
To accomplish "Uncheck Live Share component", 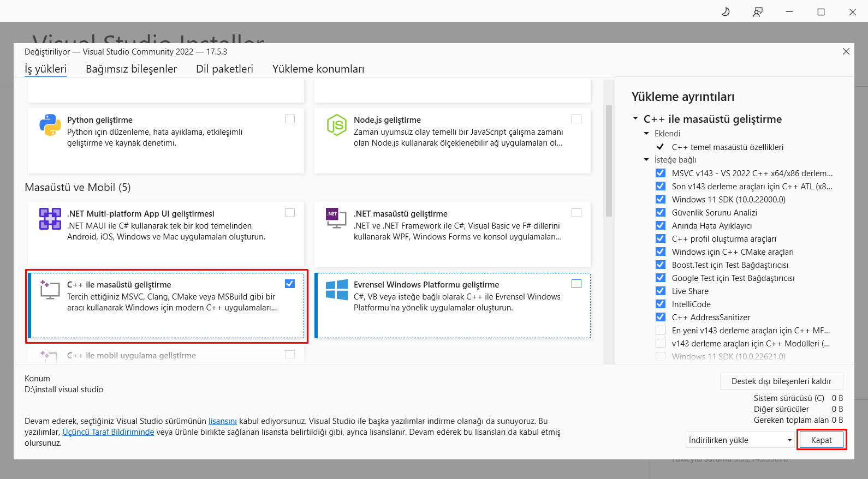I will click(661, 291).
